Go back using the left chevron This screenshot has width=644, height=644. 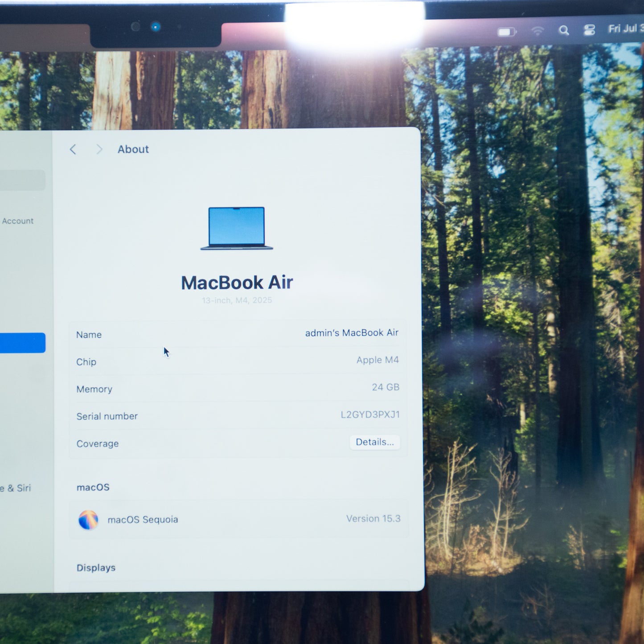pos(73,149)
